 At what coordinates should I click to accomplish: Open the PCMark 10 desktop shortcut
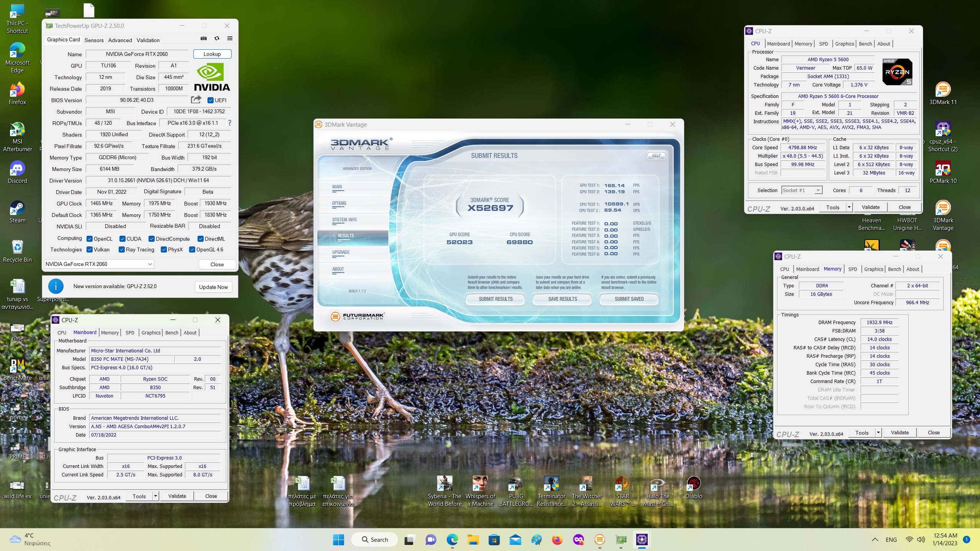pos(942,173)
